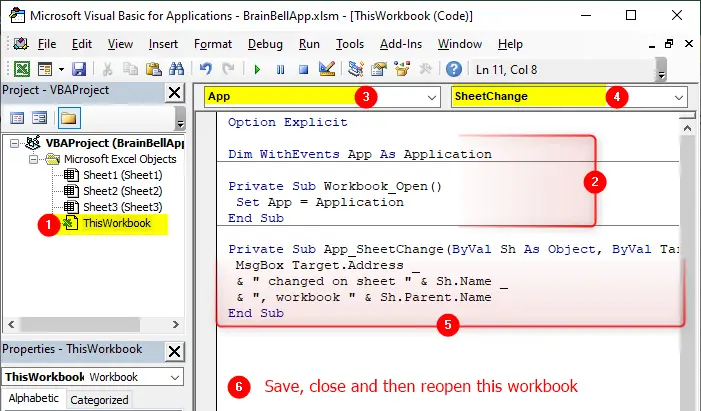Click the Project pane horizontal scrollbar thumb
This screenshot has height=411, width=701.
point(80,325)
